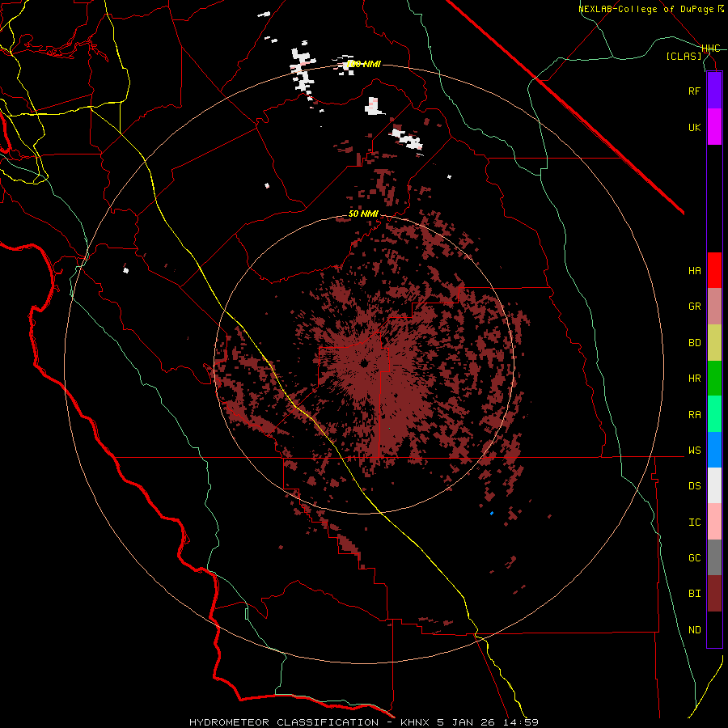This screenshot has width=728, height=728.
Task: Click the KHNX radar site identifier
Action: pyautogui.click(x=416, y=722)
